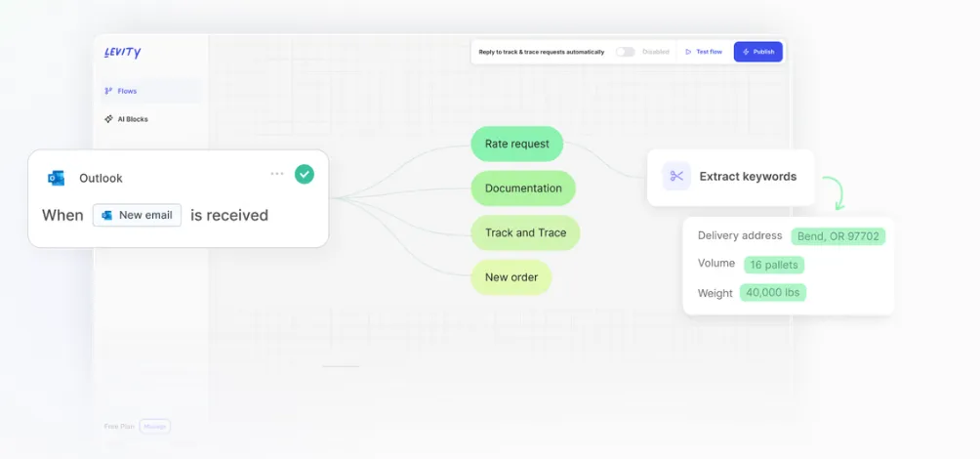The height and width of the screenshot is (459, 980).
Task: Click the Flows branch icon
Action: pos(108,91)
